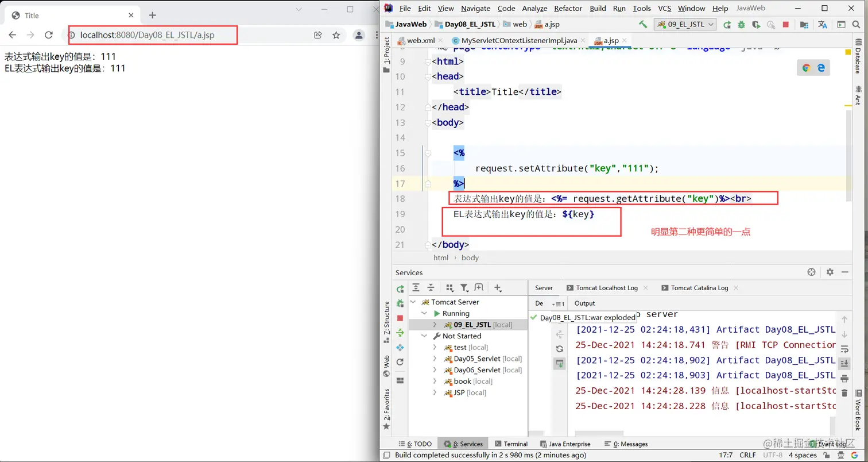Screen dimensions: 868x462
Task: Collapse Tomcat Server tree node
Action: click(x=413, y=302)
